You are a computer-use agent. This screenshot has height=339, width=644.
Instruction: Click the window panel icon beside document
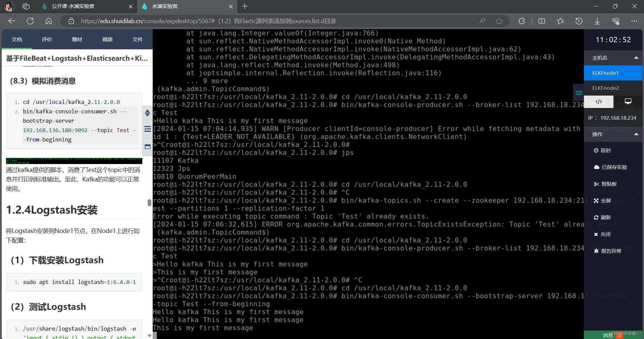tap(147, 147)
